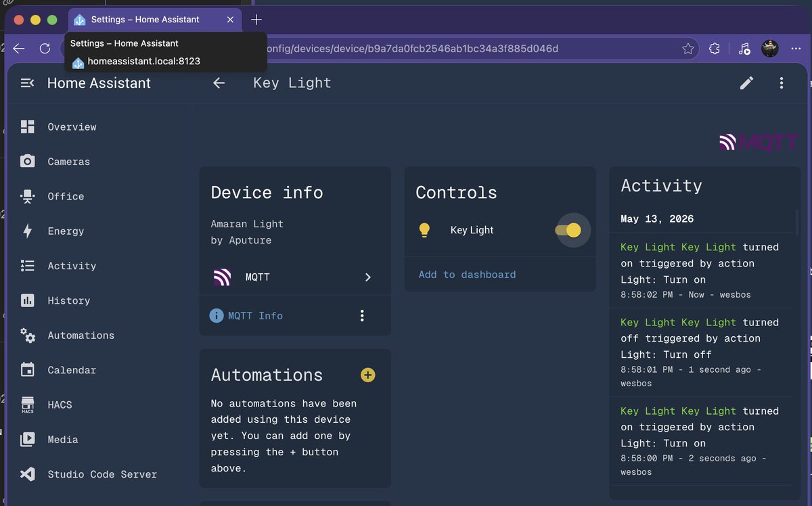Click the browser address bar URL
812x506 pixels.
(413, 49)
